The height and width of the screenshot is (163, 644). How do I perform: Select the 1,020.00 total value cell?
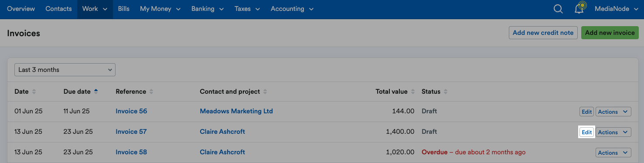400,152
